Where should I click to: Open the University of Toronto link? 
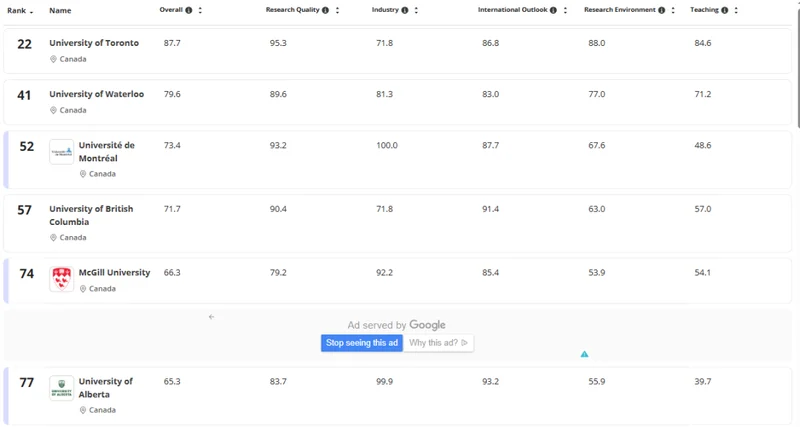pyautogui.click(x=94, y=43)
